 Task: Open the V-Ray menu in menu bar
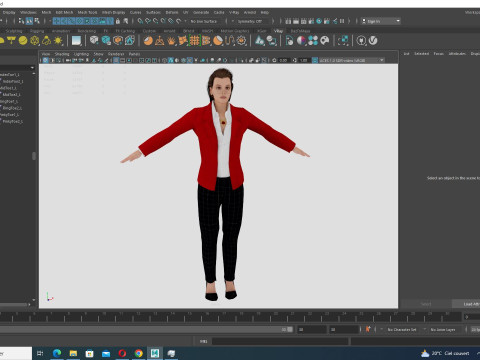tap(234, 12)
